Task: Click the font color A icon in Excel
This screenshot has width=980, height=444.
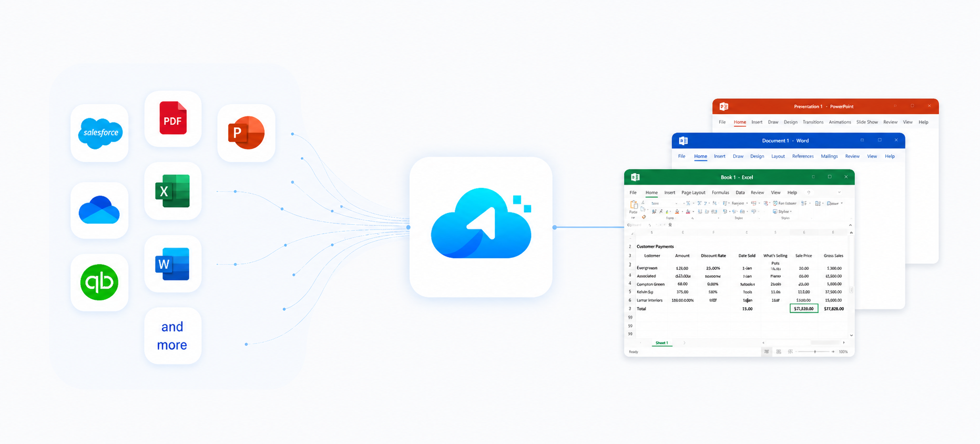Action: (x=688, y=211)
